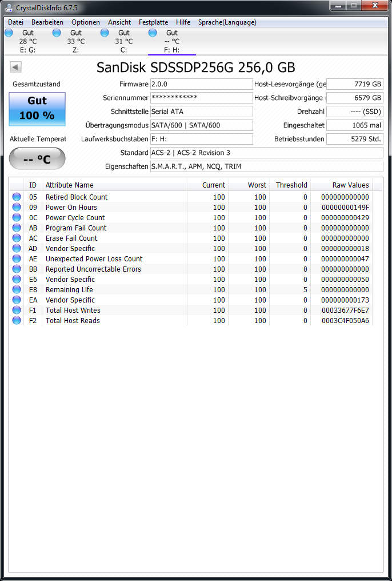This screenshot has height=581, width=392.
Task: Select the Remaining Life attribute name
Action: (x=69, y=290)
